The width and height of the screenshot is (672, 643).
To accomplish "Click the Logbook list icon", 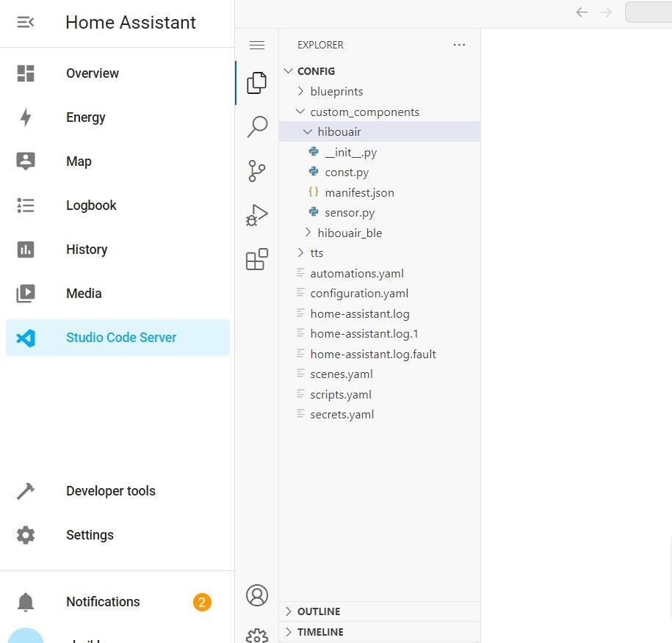I will point(25,206).
